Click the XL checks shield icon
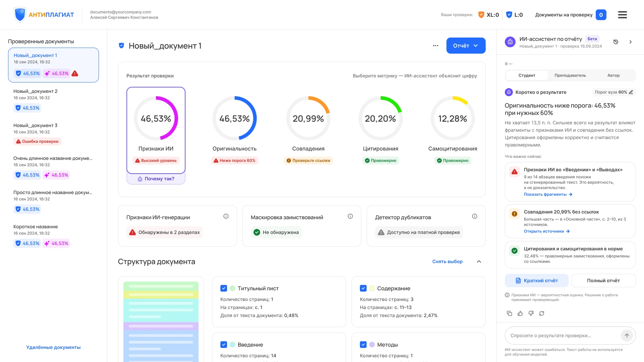This screenshot has width=644, height=362. [x=481, y=15]
